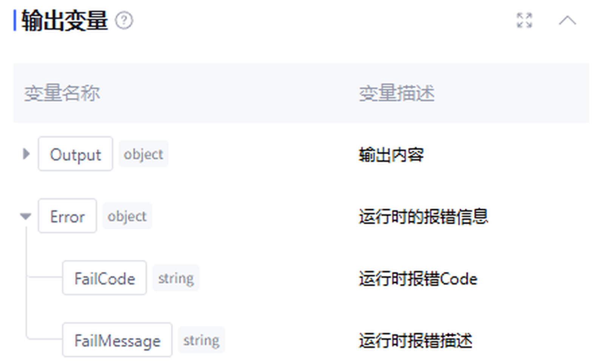Click the object type label beside Error
This screenshot has width=604, height=364.
coord(127,216)
